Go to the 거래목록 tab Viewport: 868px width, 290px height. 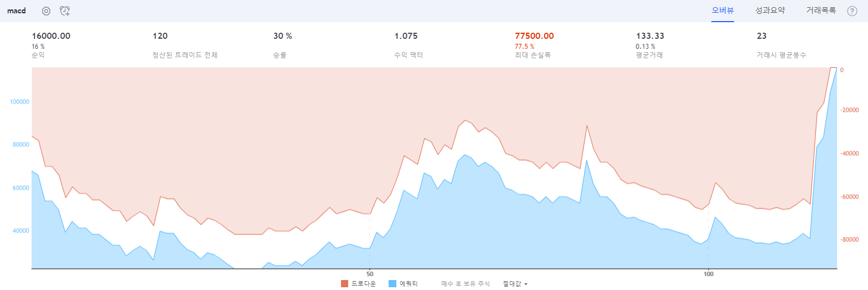pos(821,10)
